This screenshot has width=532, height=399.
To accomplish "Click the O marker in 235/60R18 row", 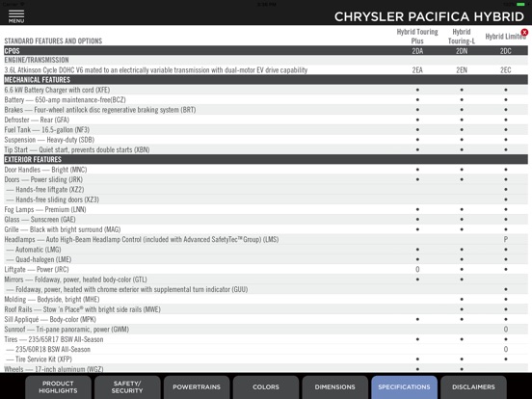I will (506, 349).
